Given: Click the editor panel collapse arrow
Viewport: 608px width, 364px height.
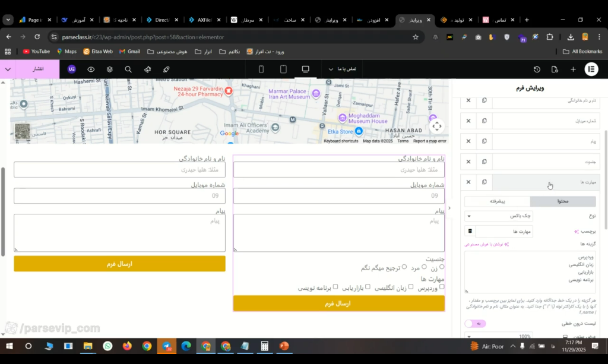Looking at the screenshot, I should point(449,208).
